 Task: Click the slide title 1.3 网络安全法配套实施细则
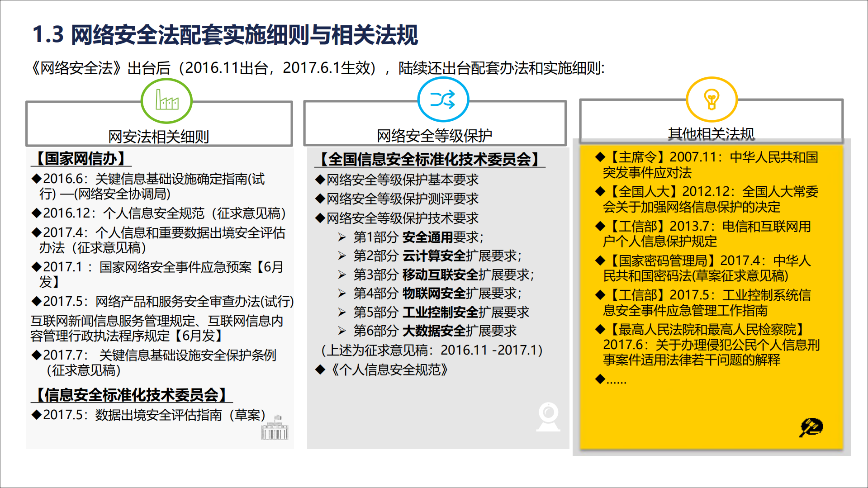coord(226,34)
